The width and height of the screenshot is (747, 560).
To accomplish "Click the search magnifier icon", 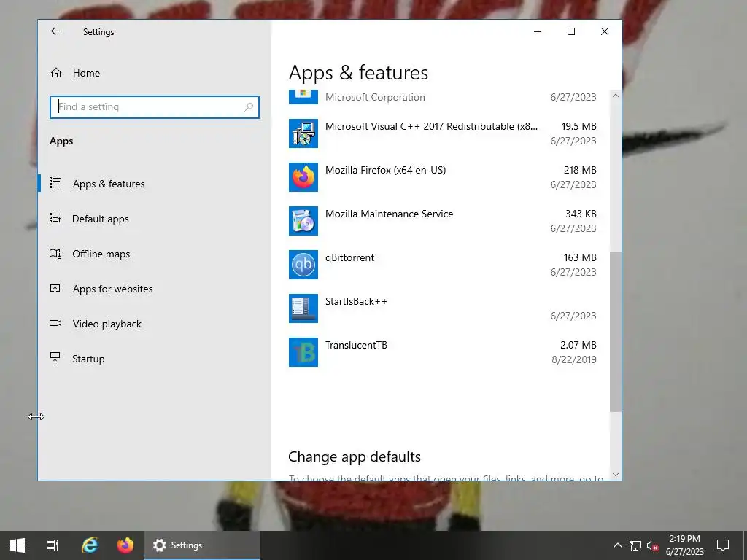I will click(x=249, y=106).
